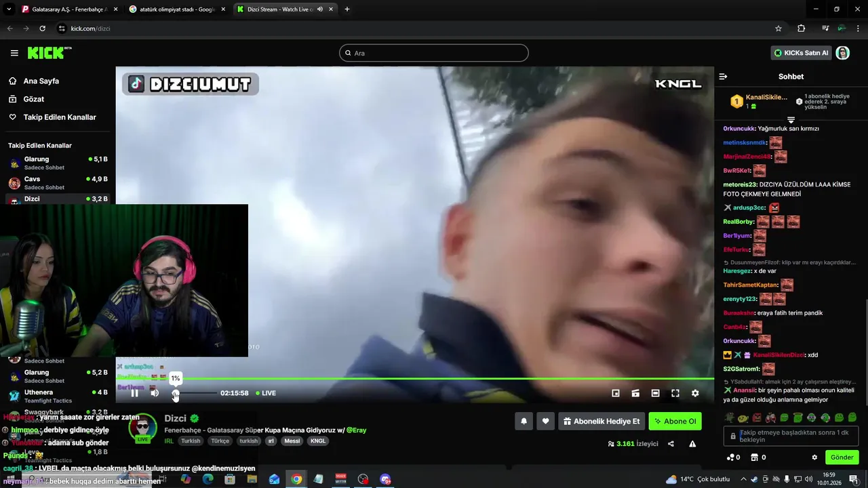Click KICKs Satın Al button
This screenshot has height=488, width=868.
[x=802, y=53]
